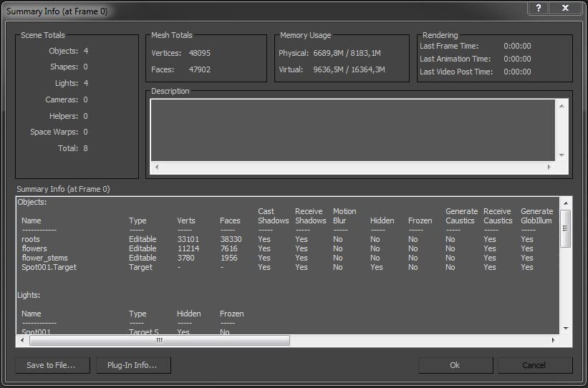Open Plug-In Info... dialog
Viewport: 588px width, 388px height.
point(133,365)
